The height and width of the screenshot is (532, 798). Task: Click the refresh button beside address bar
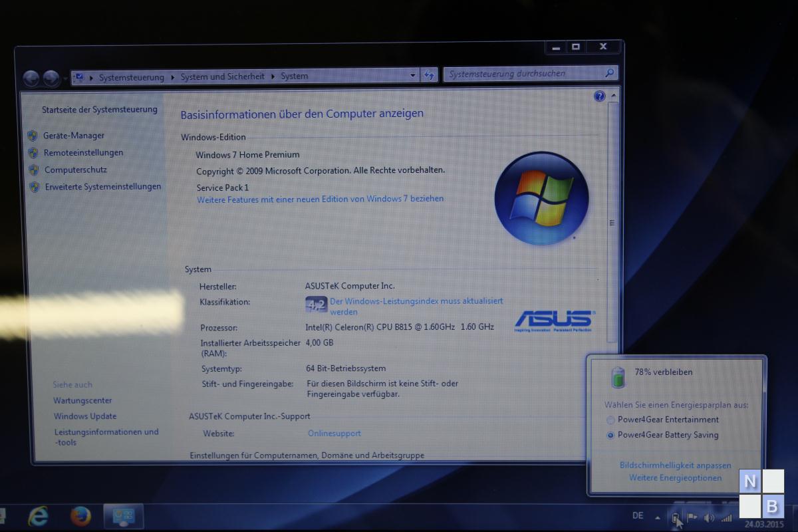(x=429, y=75)
